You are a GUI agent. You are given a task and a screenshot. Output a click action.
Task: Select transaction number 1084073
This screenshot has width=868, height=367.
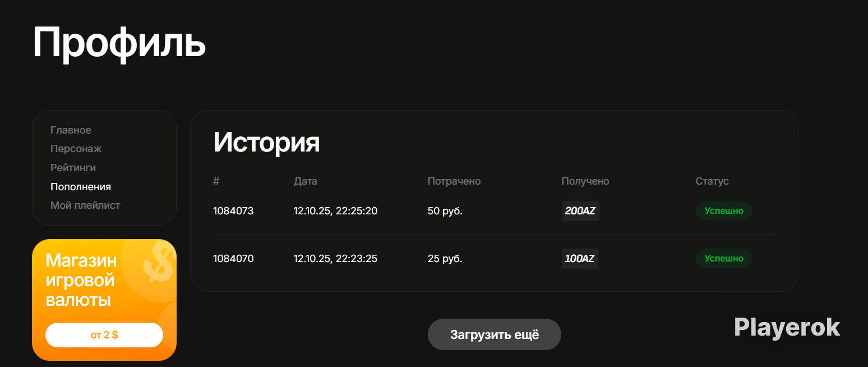[x=233, y=211]
